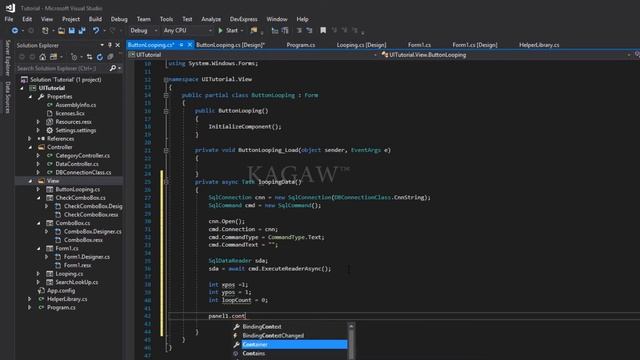Close the Solution Explorer panel
This screenshot has height=360, width=640.
(118, 45)
